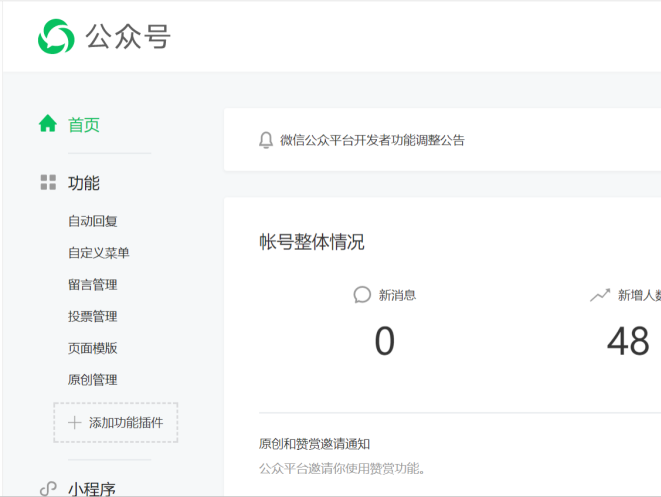661x497 pixels.
Task: Click the link icon beside 小程序
Action: point(47,489)
